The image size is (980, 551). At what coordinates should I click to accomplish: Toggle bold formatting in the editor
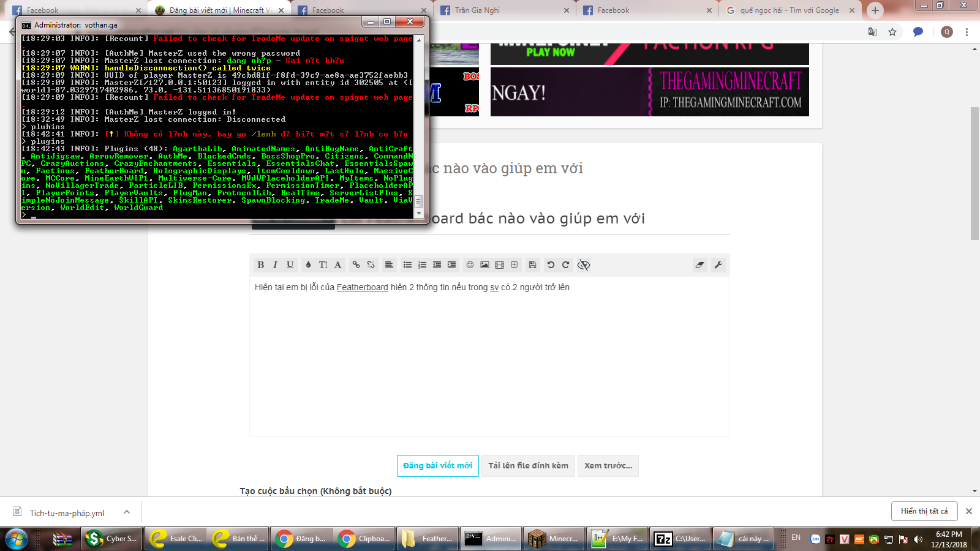[x=260, y=265]
